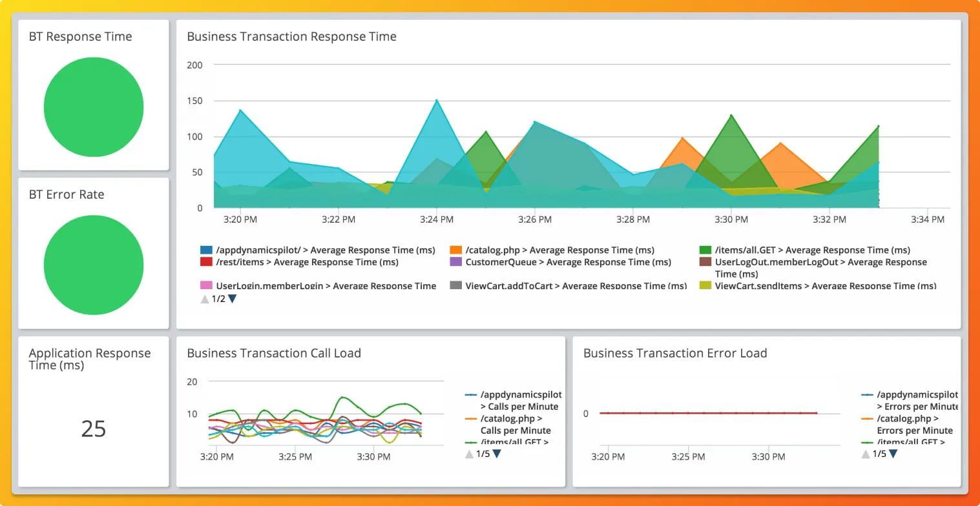The height and width of the screenshot is (506, 980).
Task: Click the purple CustomerQueue legend swatch
Action: 455,262
